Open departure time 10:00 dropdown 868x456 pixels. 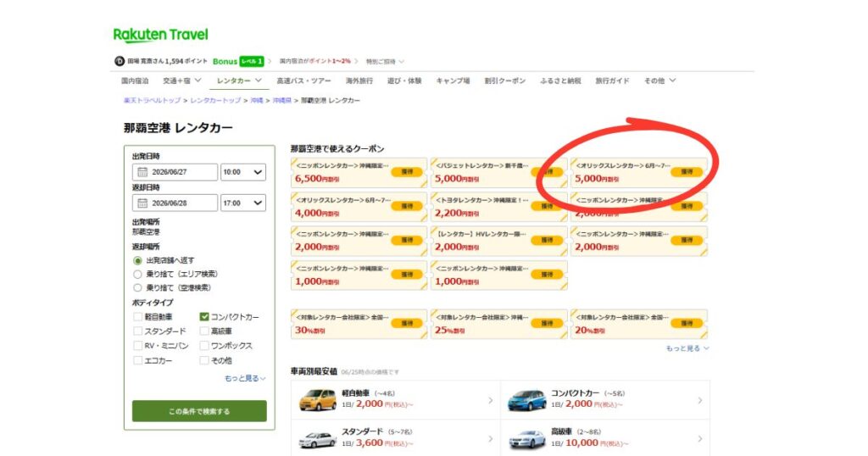(243, 172)
